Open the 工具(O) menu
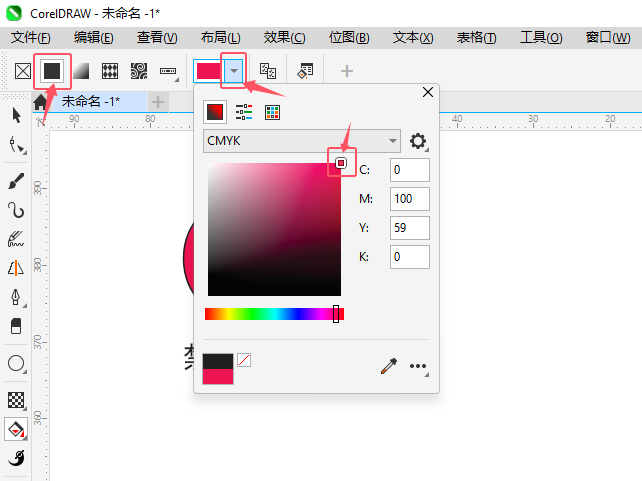Image resolution: width=642 pixels, height=481 pixels. click(541, 38)
